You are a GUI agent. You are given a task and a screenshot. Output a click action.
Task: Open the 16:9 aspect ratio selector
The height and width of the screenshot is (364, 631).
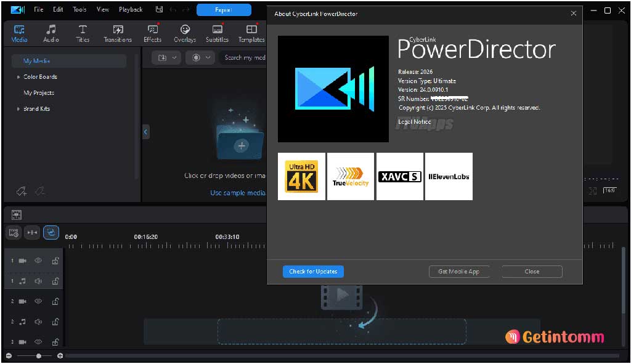click(x=609, y=190)
